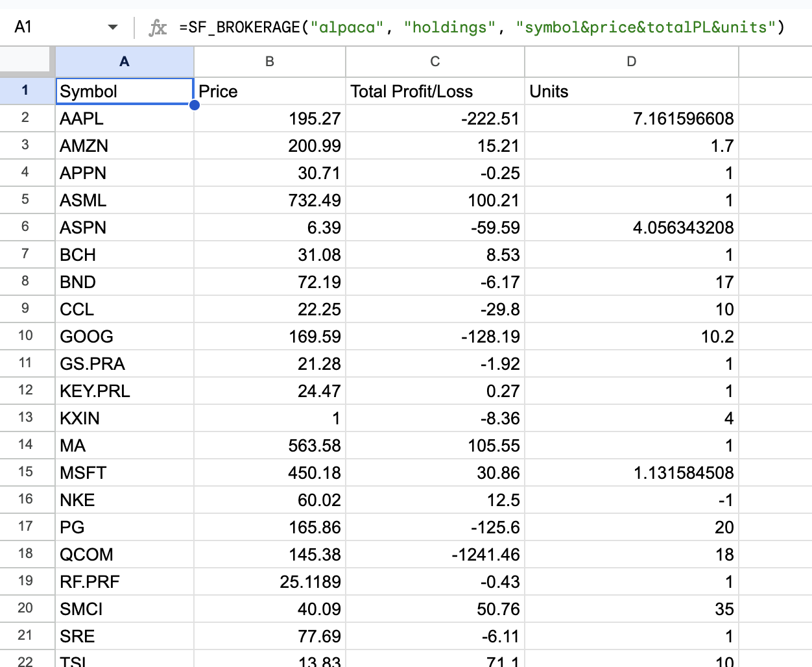Screen dimensions: 812x667
Task: Select the entire sheet via corner box
Action: 25,61
